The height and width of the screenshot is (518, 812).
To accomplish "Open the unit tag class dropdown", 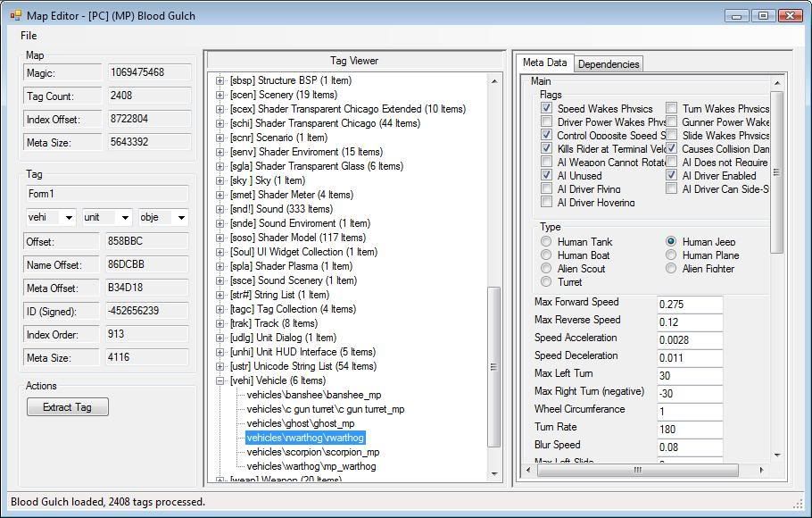I will [125, 218].
